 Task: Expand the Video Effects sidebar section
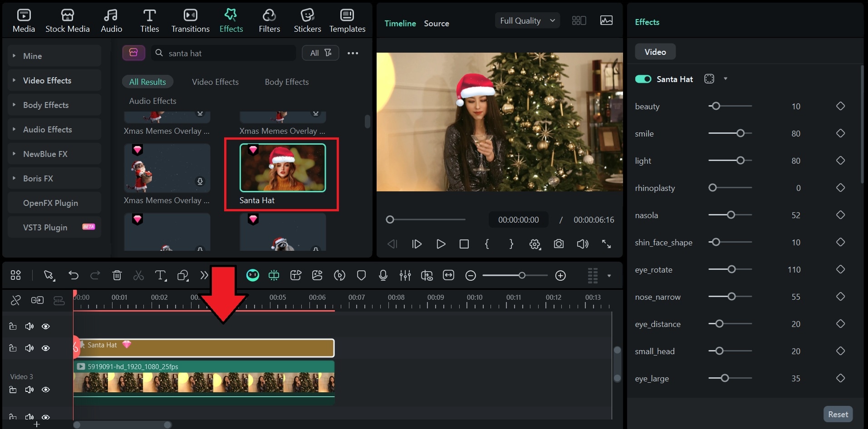pyautogui.click(x=47, y=80)
